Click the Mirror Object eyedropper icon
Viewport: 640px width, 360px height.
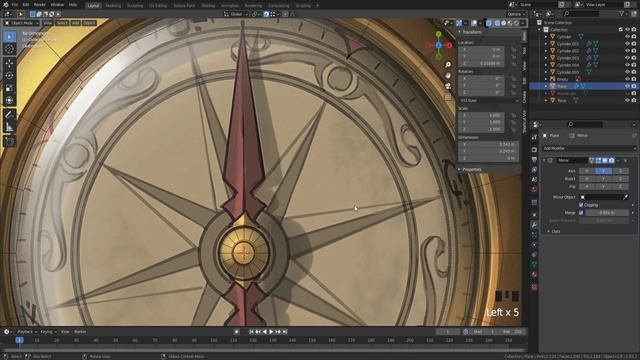tap(625, 197)
